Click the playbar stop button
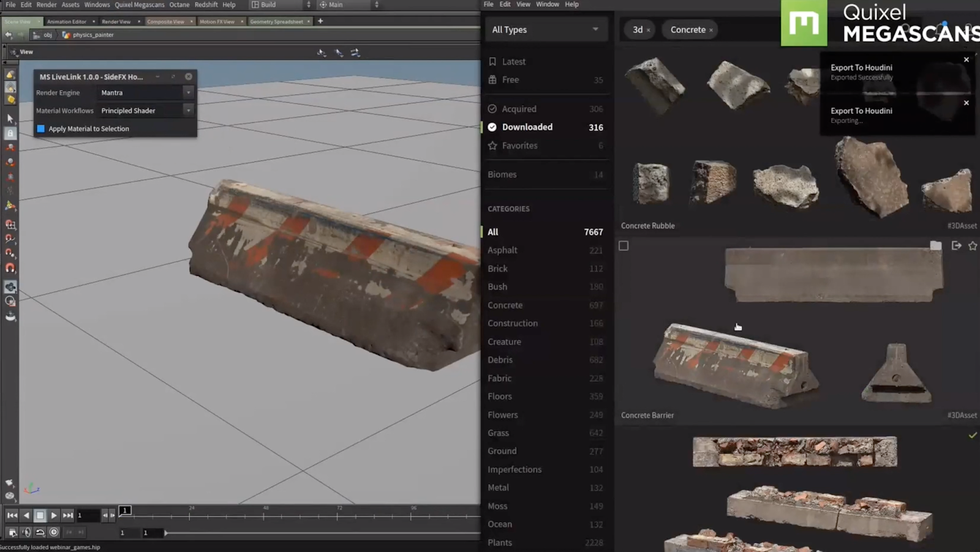The image size is (980, 552). tap(40, 515)
